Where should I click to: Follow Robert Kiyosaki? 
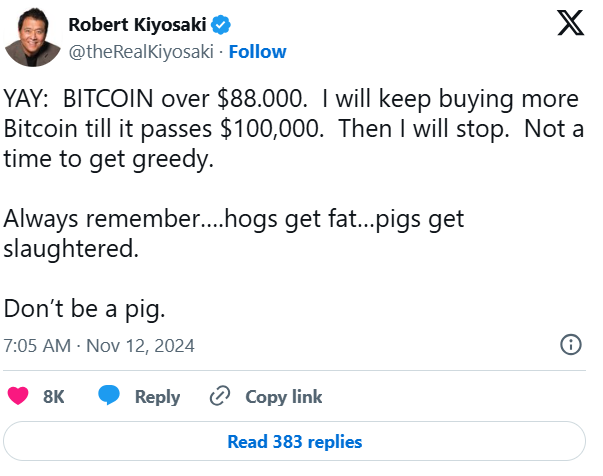point(259,51)
